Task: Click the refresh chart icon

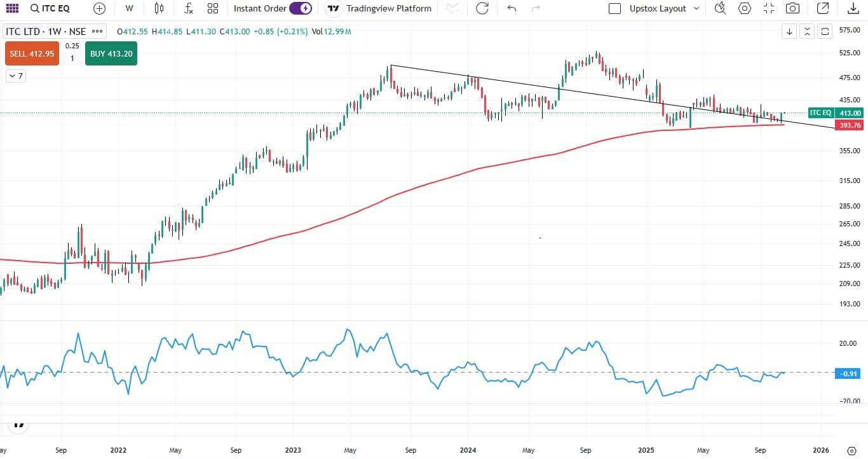Action: (x=482, y=8)
